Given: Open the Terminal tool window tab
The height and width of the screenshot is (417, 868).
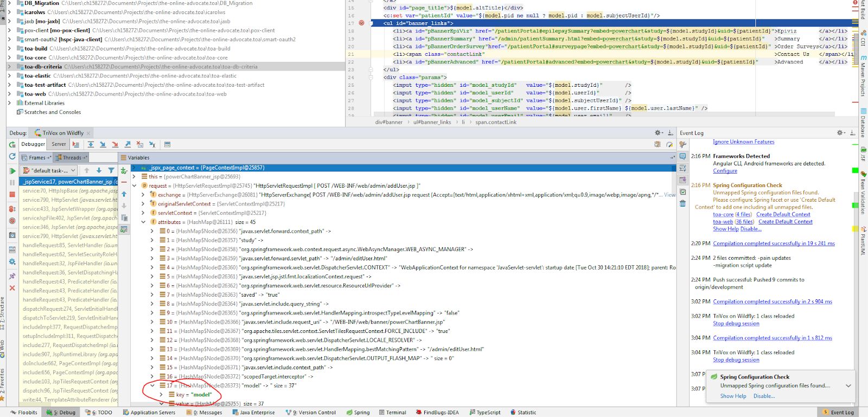Looking at the screenshot, I should coord(392,413).
